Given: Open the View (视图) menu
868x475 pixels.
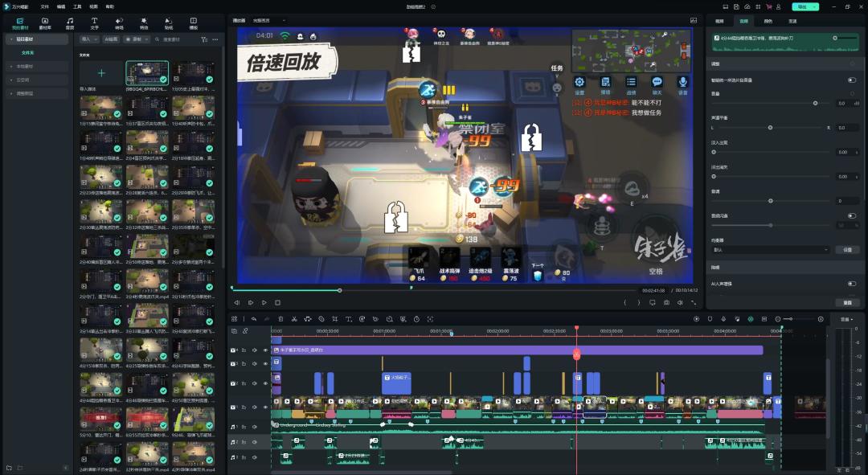Looking at the screenshot, I should point(93,6).
